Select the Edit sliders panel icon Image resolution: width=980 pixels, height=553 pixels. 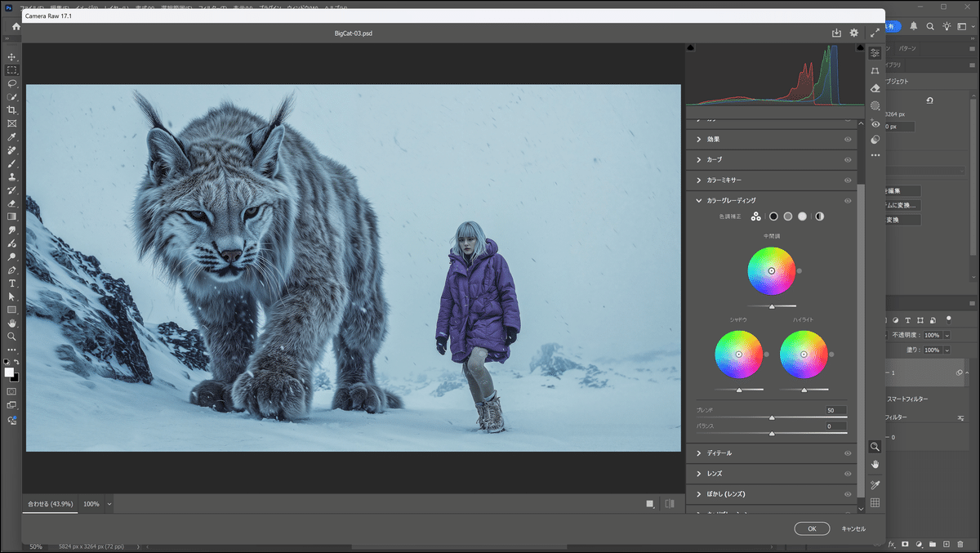(875, 53)
